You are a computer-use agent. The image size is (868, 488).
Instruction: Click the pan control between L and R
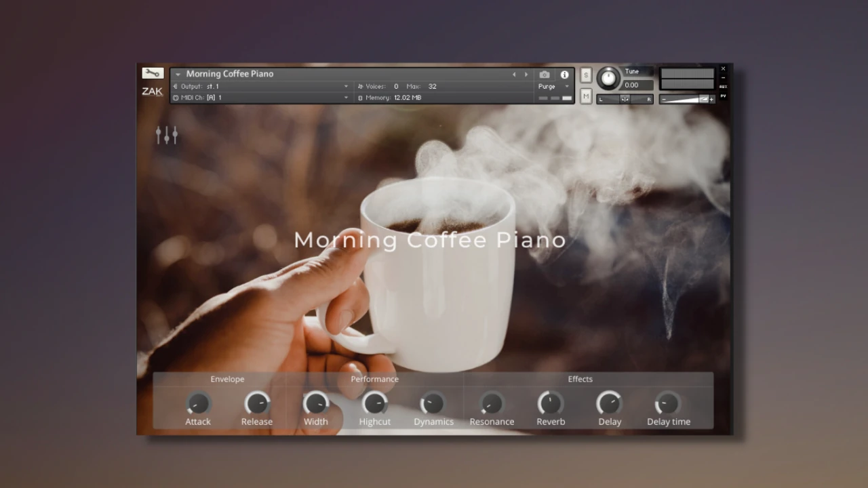(624, 99)
